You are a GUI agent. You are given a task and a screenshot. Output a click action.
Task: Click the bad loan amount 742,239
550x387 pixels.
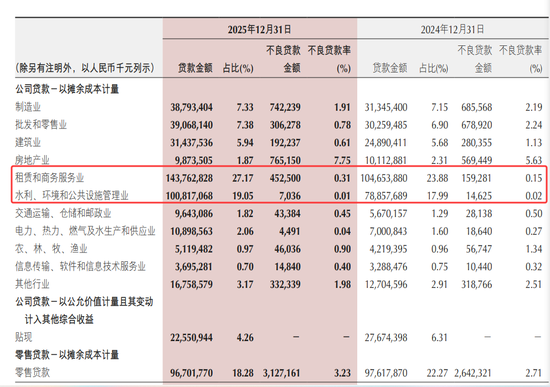coord(285,107)
